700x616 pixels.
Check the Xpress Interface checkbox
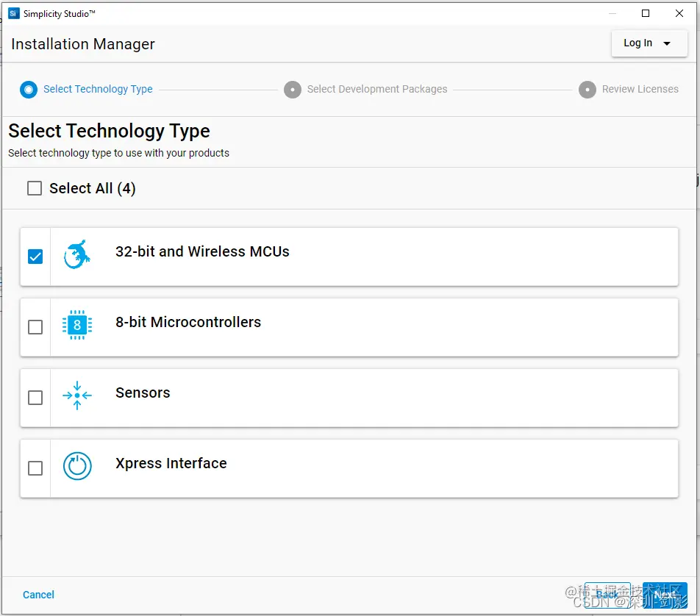[35, 468]
